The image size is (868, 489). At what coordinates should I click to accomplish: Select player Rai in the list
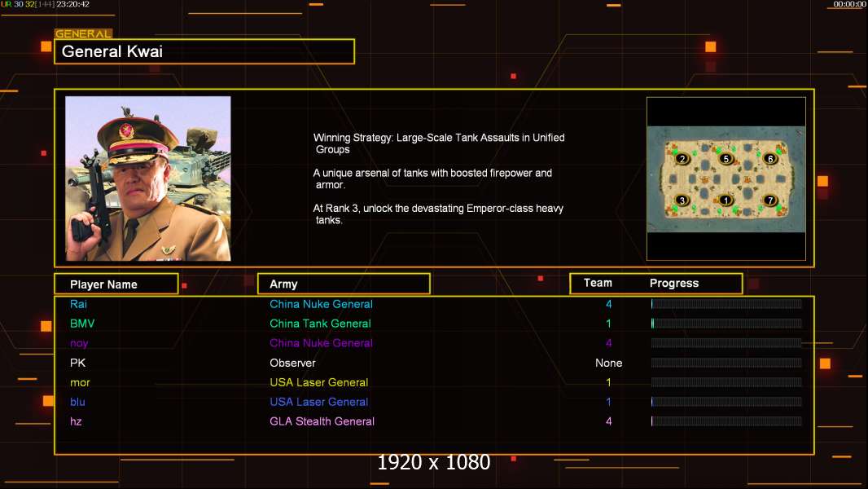point(78,304)
